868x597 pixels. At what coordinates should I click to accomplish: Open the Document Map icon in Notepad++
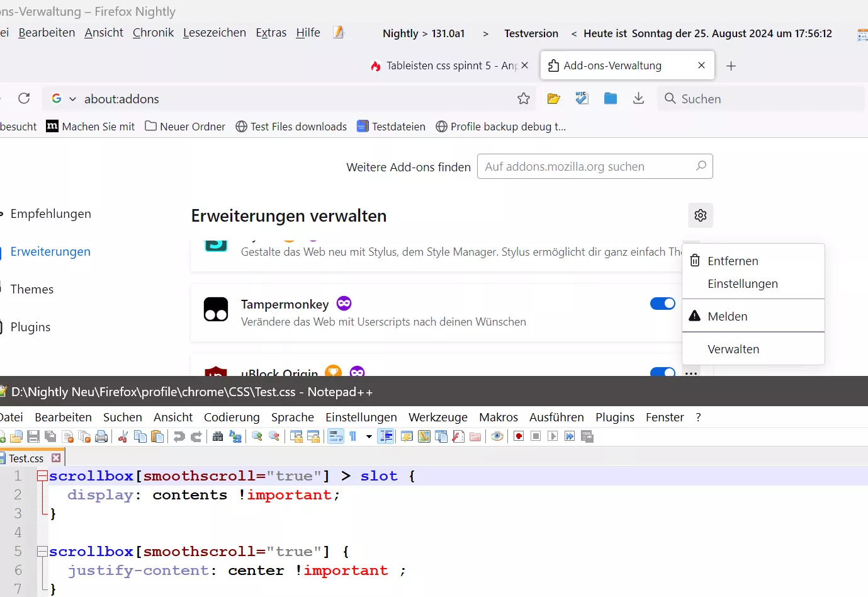pos(424,436)
